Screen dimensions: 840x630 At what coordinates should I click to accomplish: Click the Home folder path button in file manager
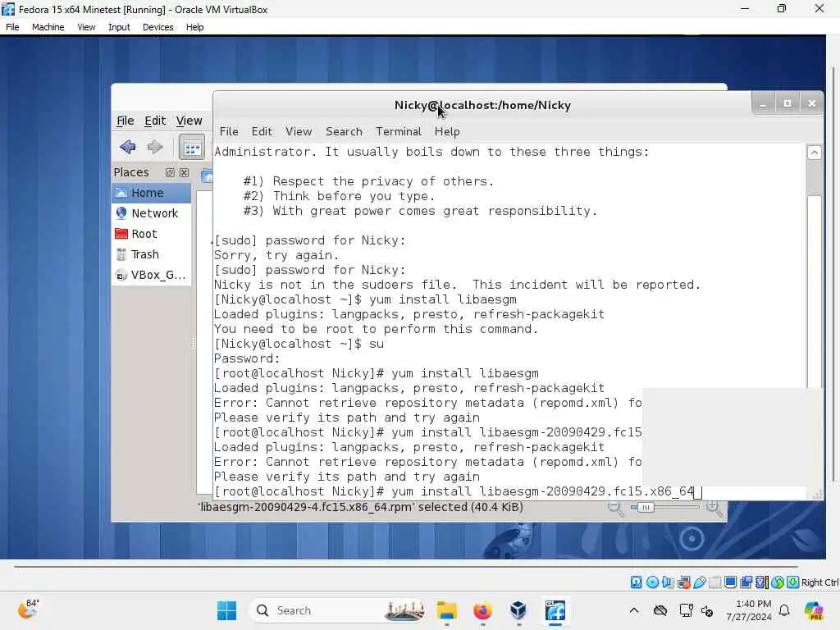click(207, 175)
